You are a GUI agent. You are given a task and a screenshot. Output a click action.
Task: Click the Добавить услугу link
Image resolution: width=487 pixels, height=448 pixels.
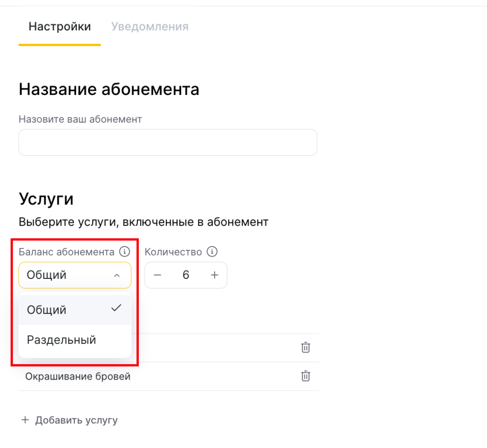tap(76, 420)
